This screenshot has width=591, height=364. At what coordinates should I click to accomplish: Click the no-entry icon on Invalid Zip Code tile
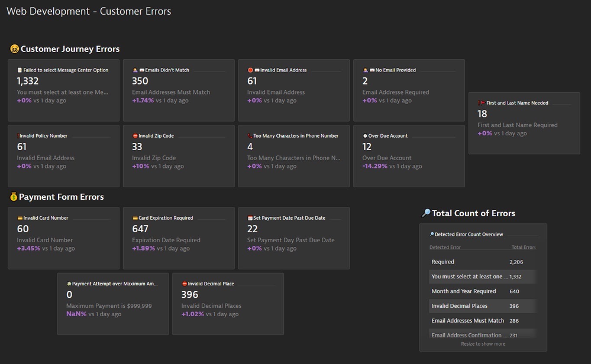coord(135,136)
